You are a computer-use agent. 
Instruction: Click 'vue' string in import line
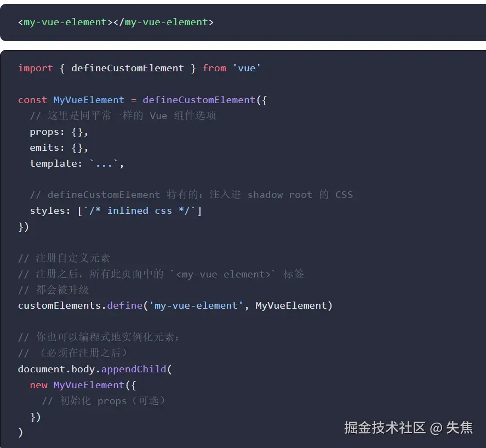(247, 68)
